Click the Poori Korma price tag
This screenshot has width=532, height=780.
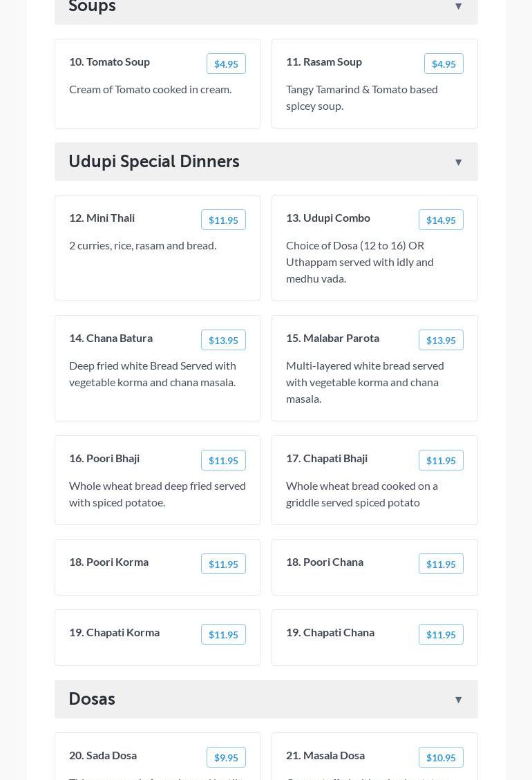tap(223, 564)
